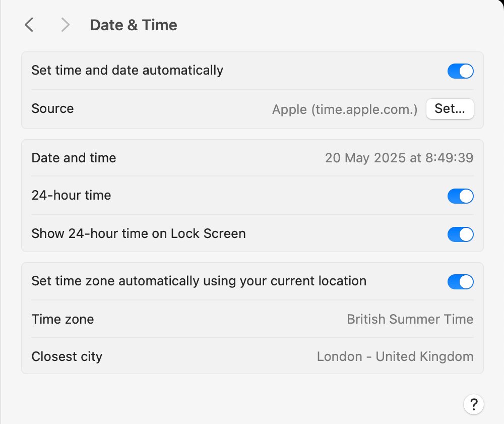
Task: Click the Date & Time page title
Action: click(134, 25)
